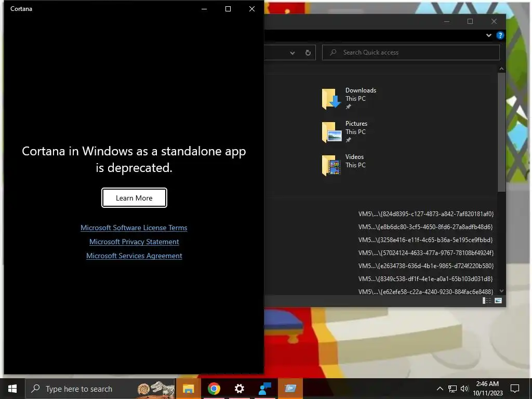The image size is (532, 399).
Task: Open Settings gear from the taskbar
Action: 239,389
